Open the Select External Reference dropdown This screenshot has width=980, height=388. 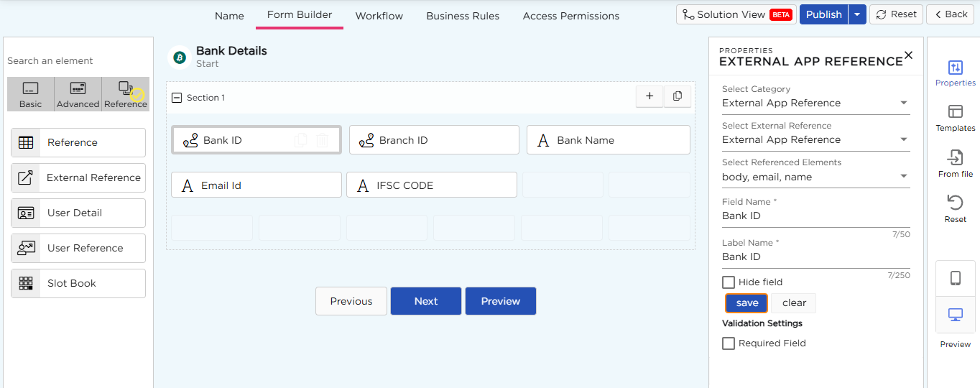click(815, 140)
